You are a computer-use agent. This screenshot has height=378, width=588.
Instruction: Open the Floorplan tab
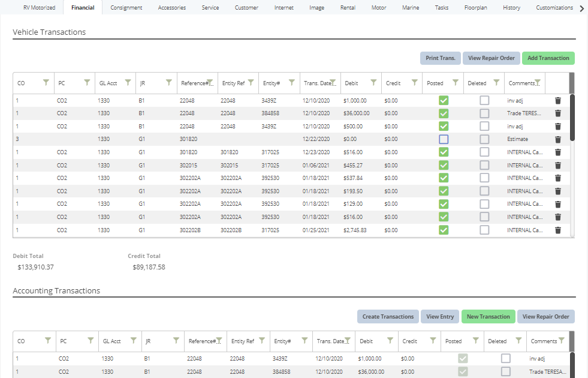[475, 8]
